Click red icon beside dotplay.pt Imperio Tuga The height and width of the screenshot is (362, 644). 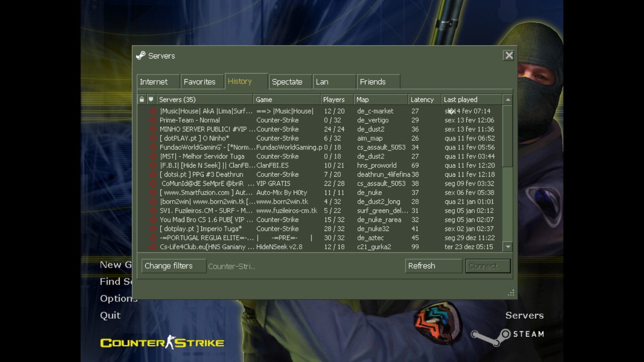pos(153,229)
